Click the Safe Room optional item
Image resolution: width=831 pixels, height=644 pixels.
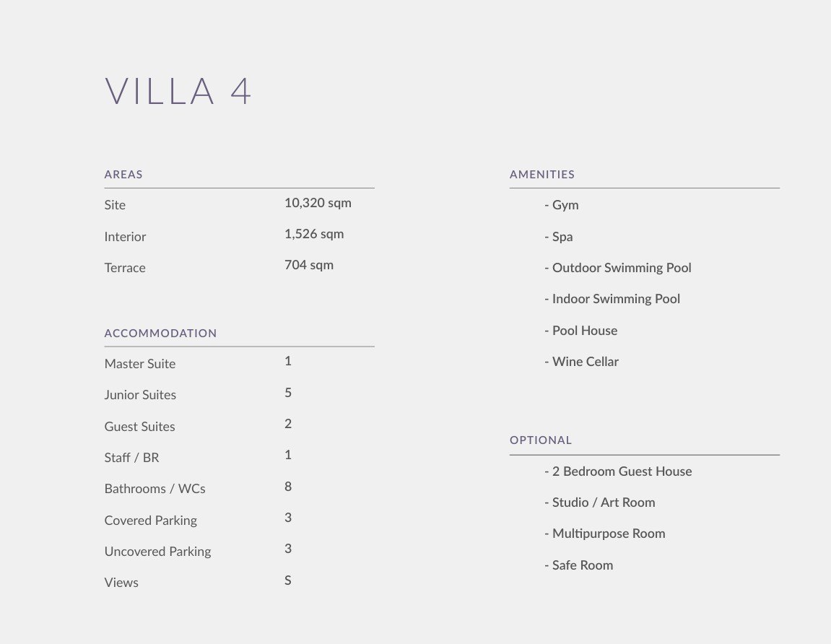coord(582,565)
